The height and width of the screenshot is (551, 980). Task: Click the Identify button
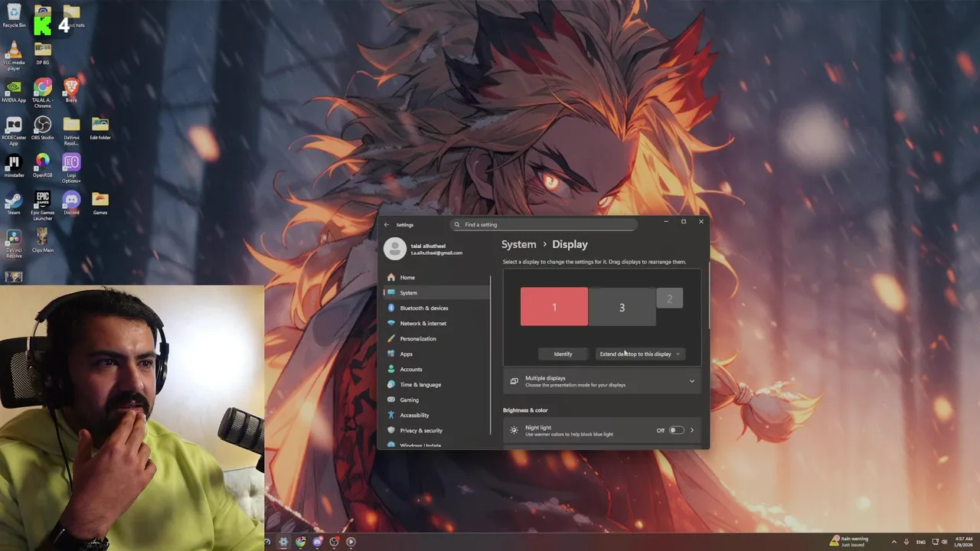click(563, 354)
